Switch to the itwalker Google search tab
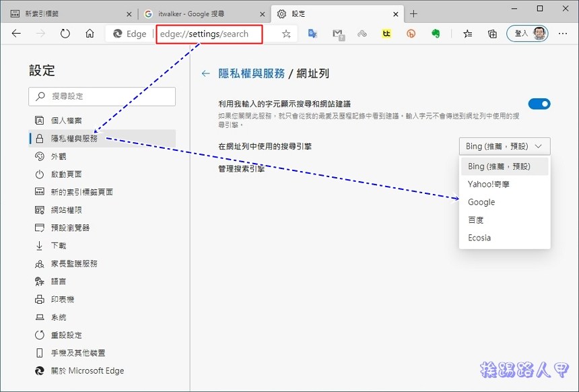This screenshot has width=579, height=392. [202, 13]
